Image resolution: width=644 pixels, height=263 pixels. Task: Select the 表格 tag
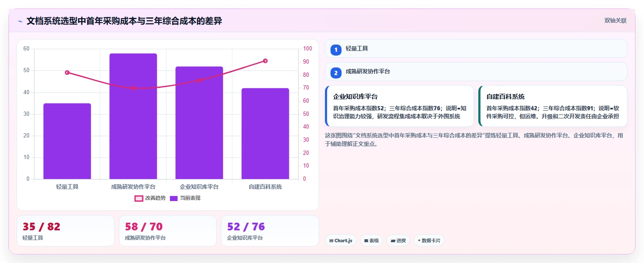point(371,241)
